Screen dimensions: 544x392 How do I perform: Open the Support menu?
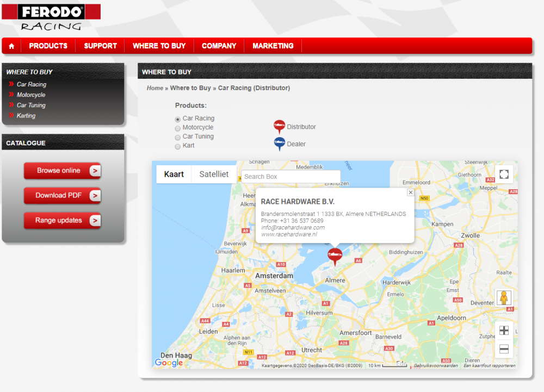click(100, 46)
